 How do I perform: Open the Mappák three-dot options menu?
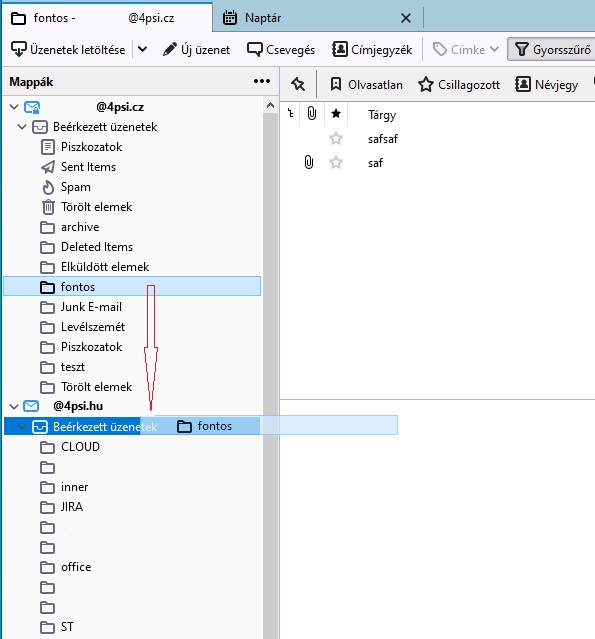pos(262,82)
